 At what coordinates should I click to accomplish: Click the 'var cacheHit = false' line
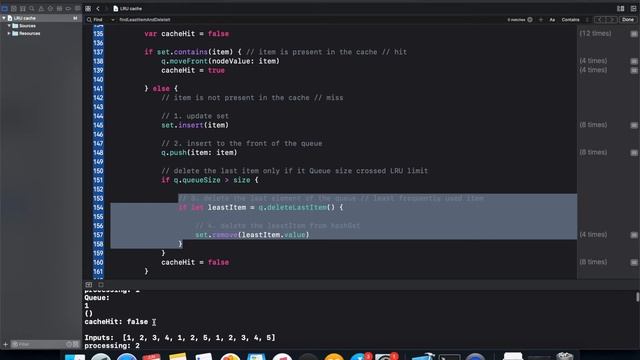(187, 34)
